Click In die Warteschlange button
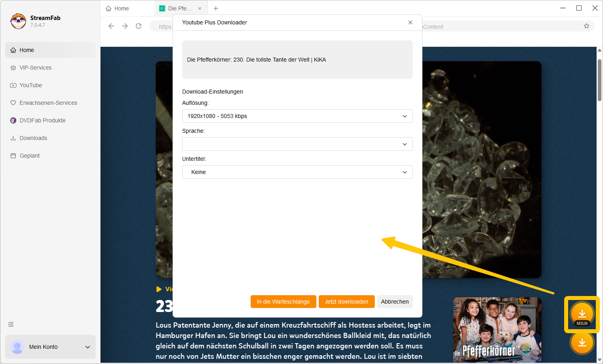Screen dimensions: 603x364 (x=283, y=302)
